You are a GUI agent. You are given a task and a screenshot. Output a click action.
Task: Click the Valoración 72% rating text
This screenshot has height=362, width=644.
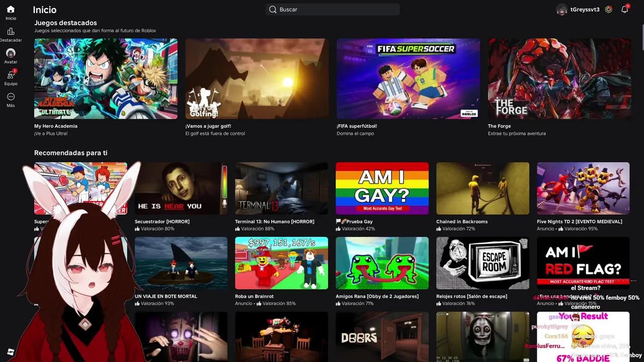point(459,229)
